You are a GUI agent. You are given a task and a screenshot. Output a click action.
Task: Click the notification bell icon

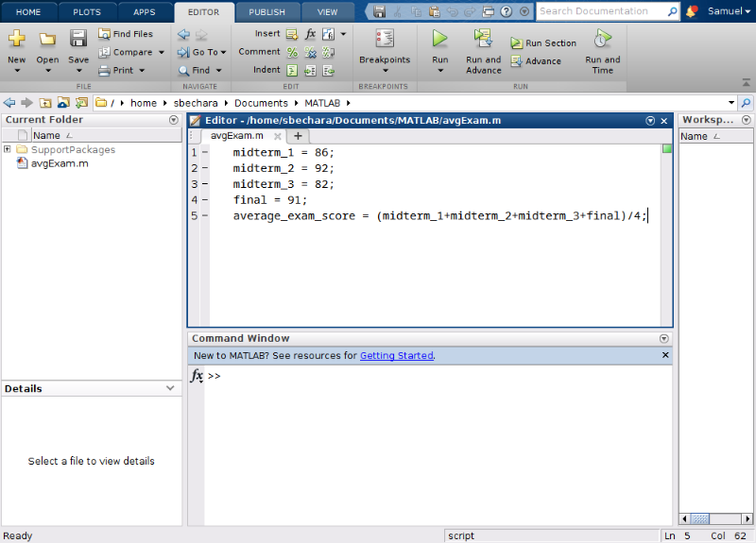(691, 11)
